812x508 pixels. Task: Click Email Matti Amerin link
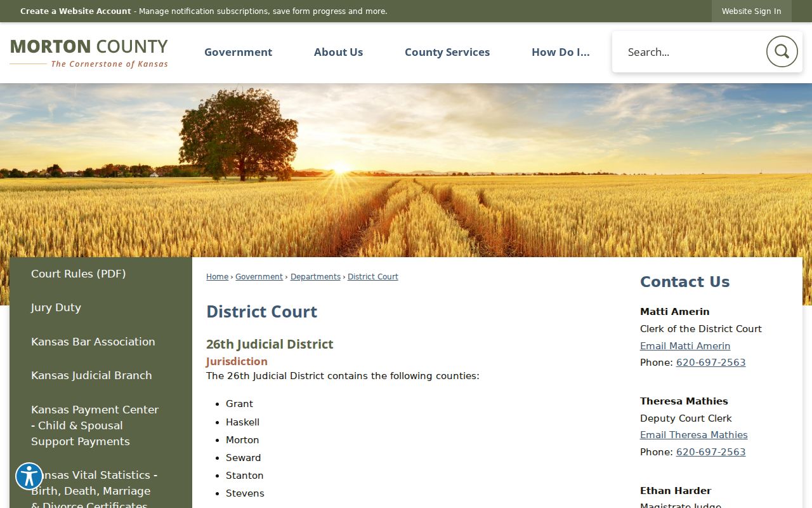coord(685,346)
